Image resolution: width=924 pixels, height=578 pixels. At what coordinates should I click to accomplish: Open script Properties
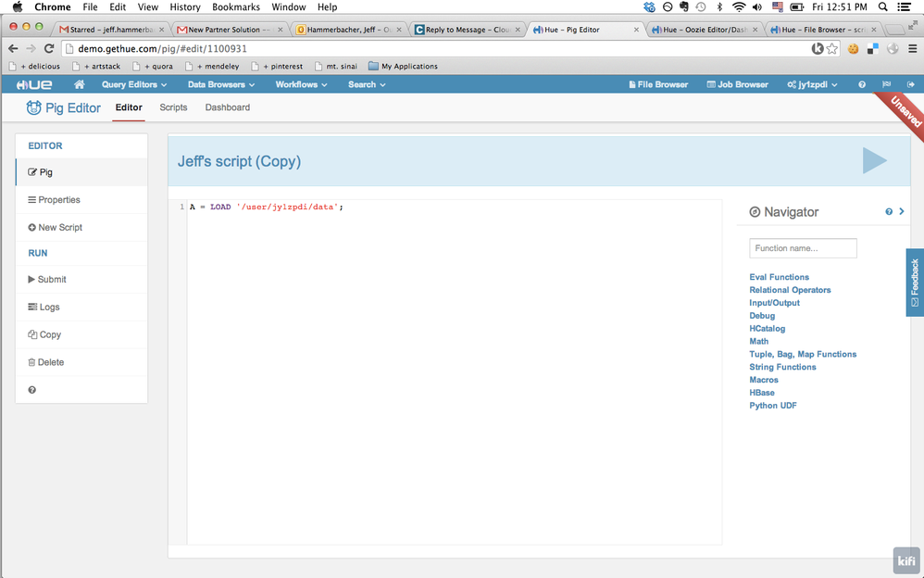(81, 200)
